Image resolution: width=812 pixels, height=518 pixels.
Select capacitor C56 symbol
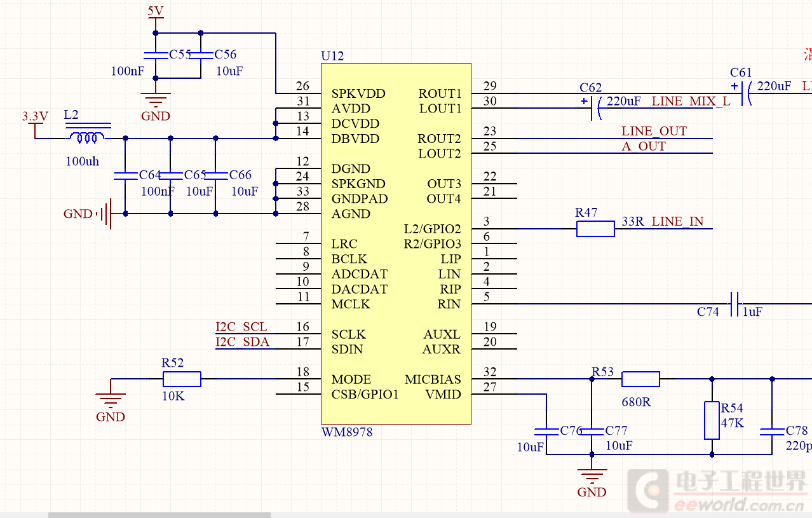tap(201, 55)
